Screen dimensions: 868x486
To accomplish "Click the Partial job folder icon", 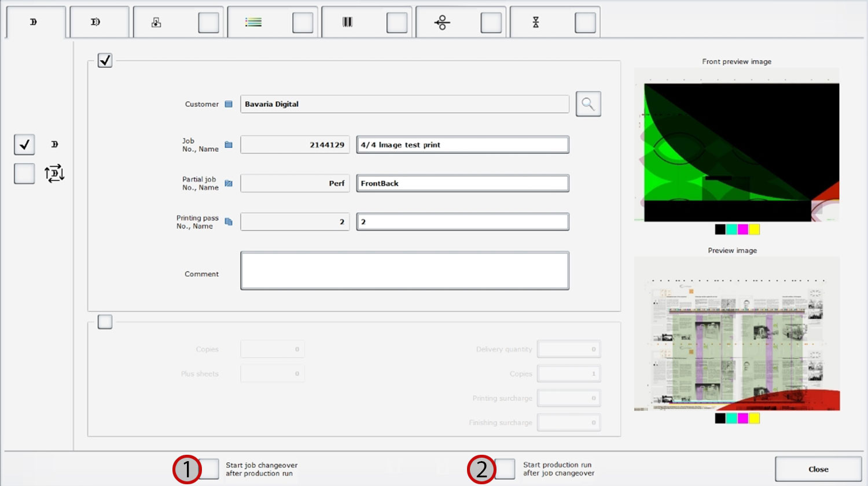I will (228, 183).
